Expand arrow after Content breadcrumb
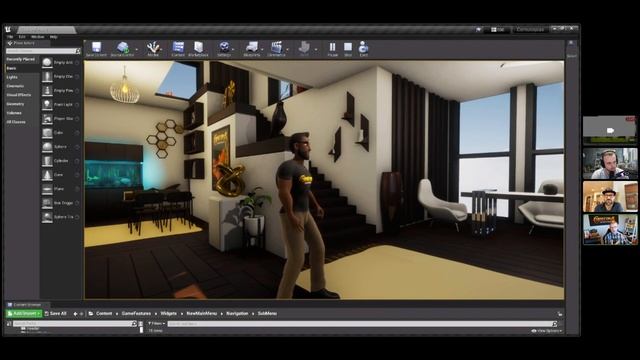Viewport: 640px width, 360px height. (117, 313)
